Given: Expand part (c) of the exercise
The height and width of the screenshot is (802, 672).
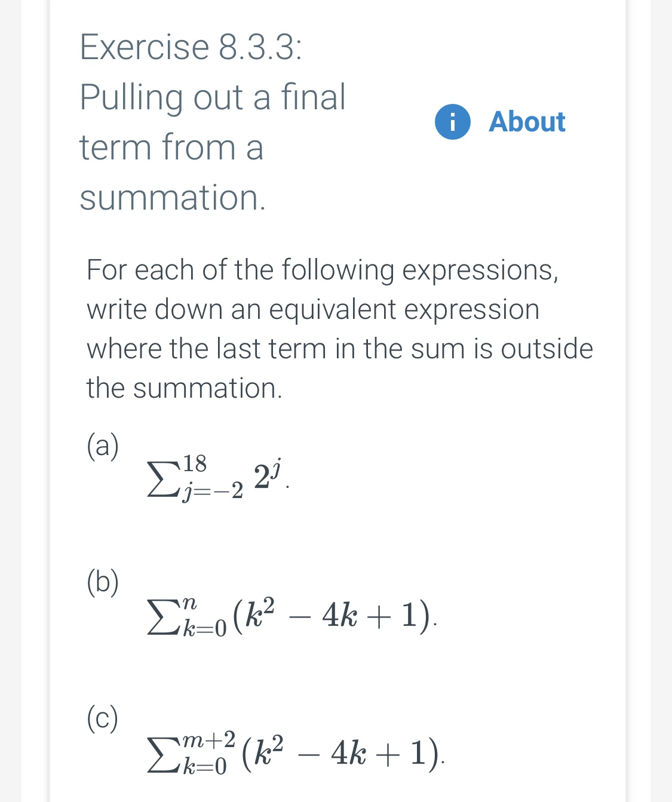Looking at the screenshot, I should [103, 717].
